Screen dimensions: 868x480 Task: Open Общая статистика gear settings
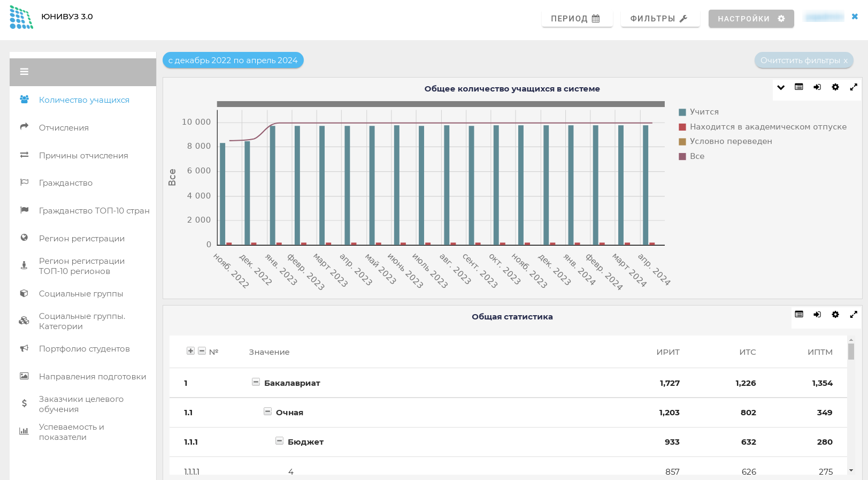[835, 315]
